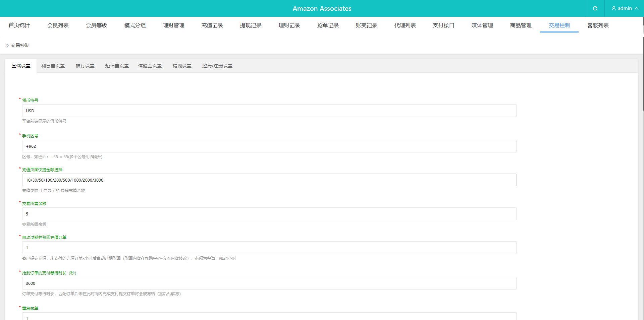Screen dimensions: 644x320
Task: Open the 银行设置 tab
Action: point(85,66)
